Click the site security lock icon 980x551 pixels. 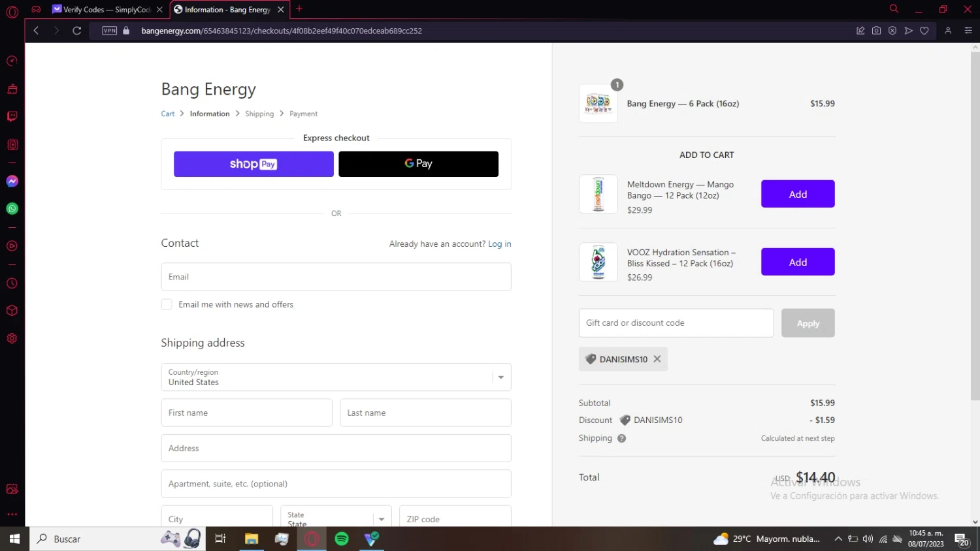(x=126, y=31)
